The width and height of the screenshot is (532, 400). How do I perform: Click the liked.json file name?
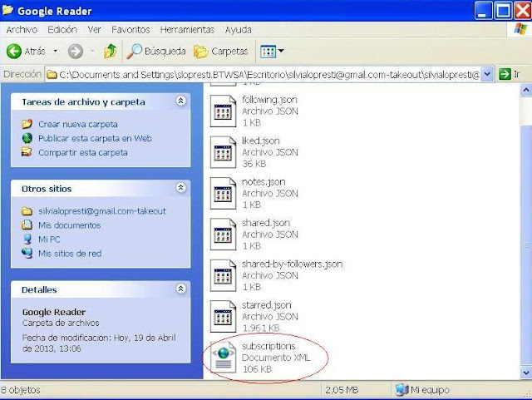point(261,141)
